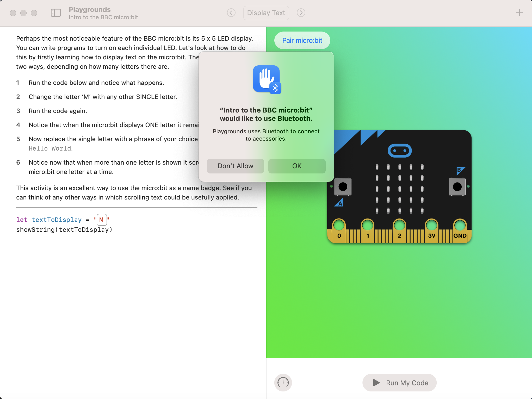
Task: Go to next page chevron
Action: pyautogui.click(x=301, y=13)
